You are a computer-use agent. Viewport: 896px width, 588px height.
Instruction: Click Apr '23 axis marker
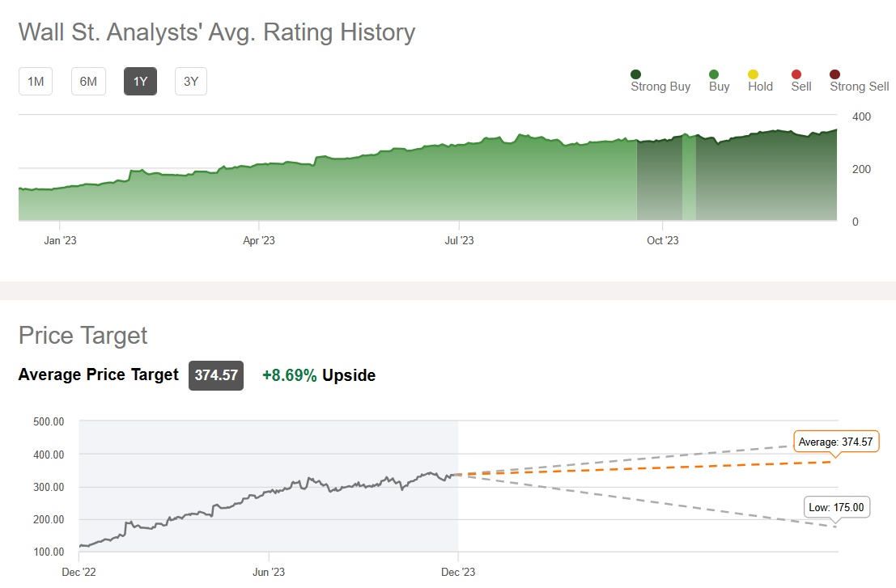coord(259,240)
